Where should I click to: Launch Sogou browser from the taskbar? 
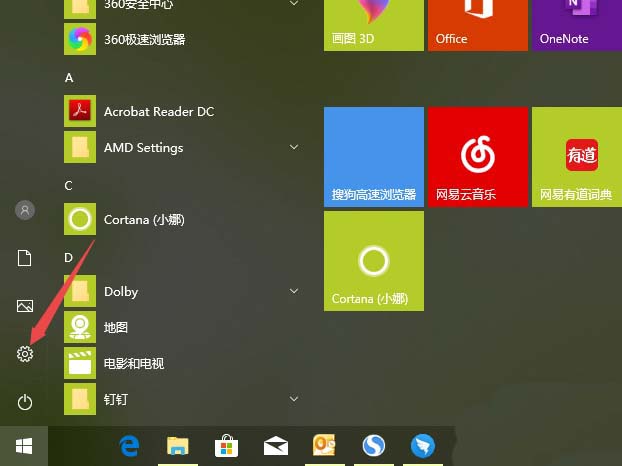tap(374, 446)
